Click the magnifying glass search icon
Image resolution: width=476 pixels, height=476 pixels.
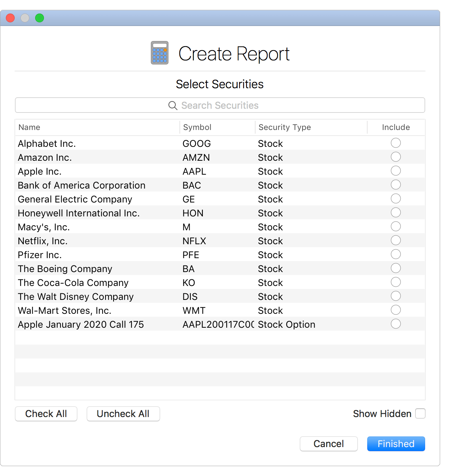173,105
